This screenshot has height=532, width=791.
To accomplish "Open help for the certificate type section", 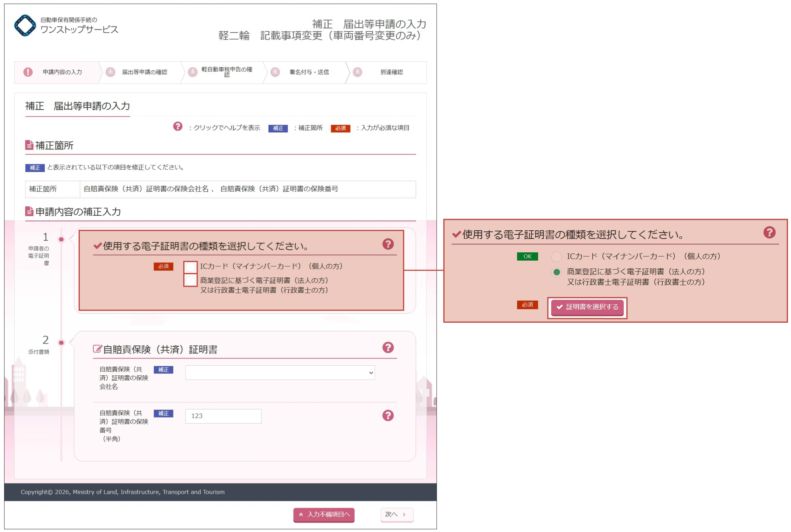I will [388, 244].
